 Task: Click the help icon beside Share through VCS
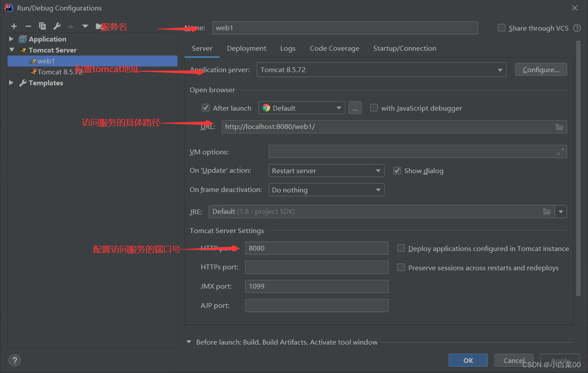pos(577,28)
